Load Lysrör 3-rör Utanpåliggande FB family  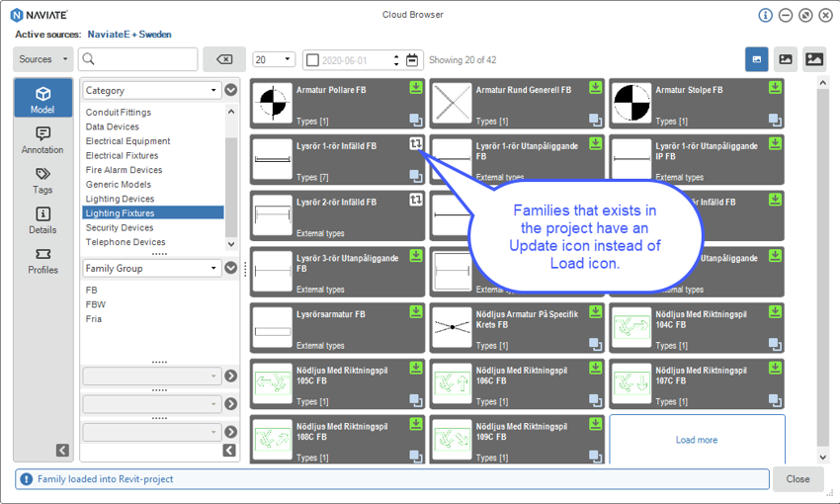point(416,256)
